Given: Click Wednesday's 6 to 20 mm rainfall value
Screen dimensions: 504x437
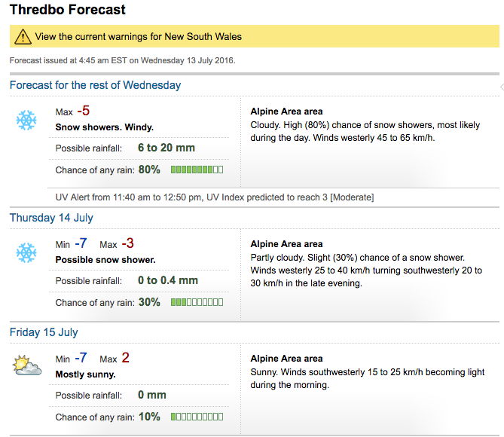Looking at the screenshot, I should 166,148.
